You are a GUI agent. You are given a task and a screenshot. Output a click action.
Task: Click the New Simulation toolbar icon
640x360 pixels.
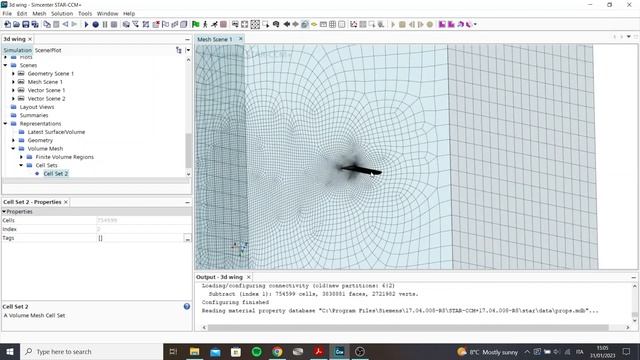pos(7,24)
